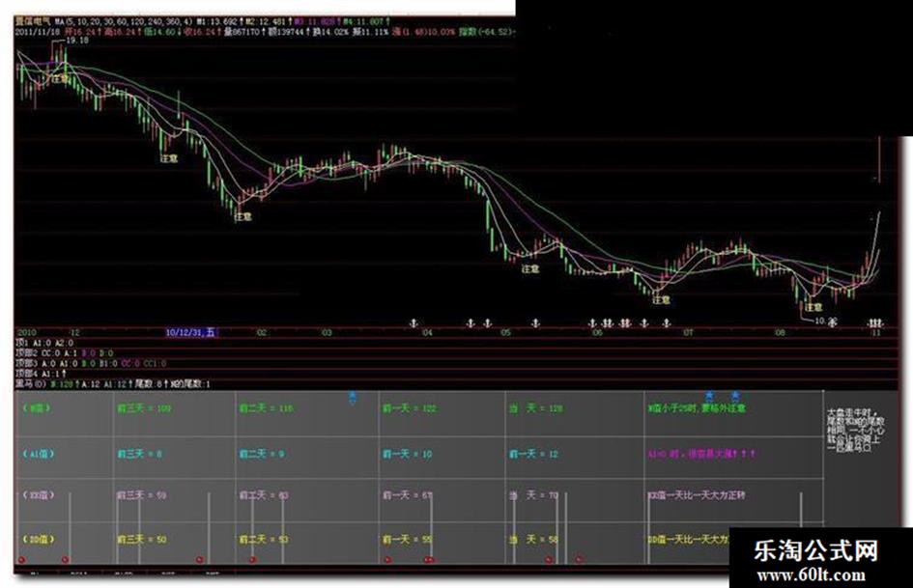
Task: Click the 19.18 high price label
Action: pos(77,41)
